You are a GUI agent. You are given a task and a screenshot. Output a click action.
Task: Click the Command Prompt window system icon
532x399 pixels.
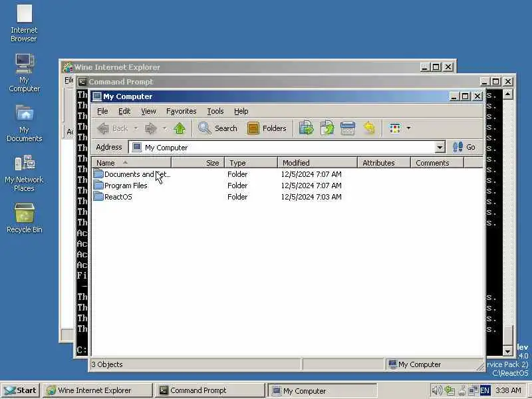click(x=82, y=82)
